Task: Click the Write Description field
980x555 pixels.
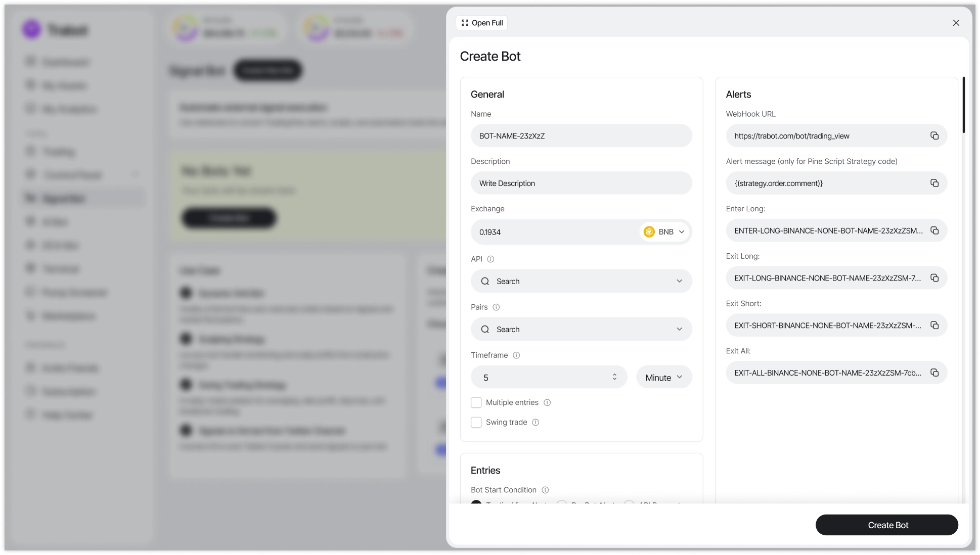Action: click(581, 183)
